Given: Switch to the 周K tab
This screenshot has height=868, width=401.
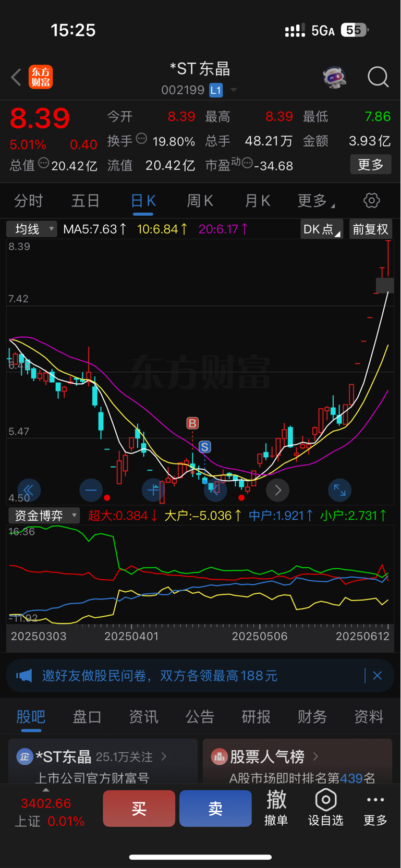Looking at the screenshot, I should point(200,201).
